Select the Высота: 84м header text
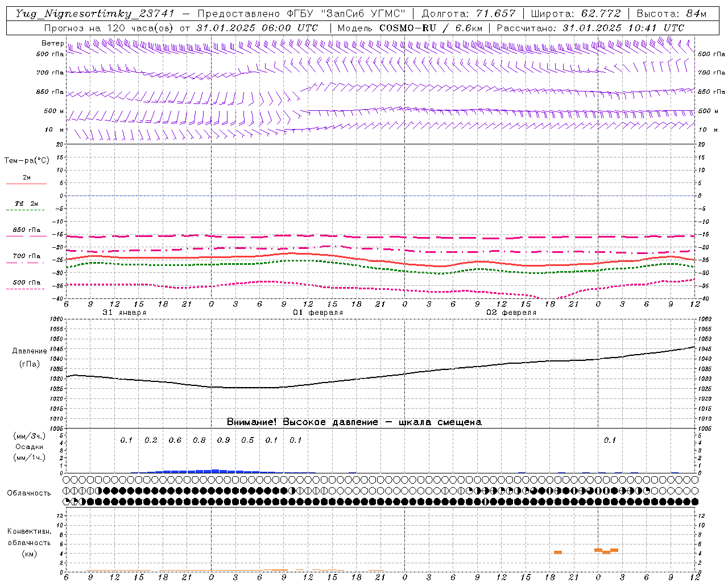The width and height of the screenshot is (728, 582). point(671,14)
